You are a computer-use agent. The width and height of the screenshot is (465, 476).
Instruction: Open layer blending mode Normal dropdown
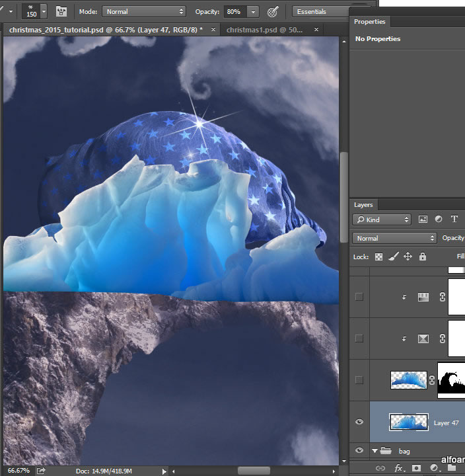click(394, 238)
